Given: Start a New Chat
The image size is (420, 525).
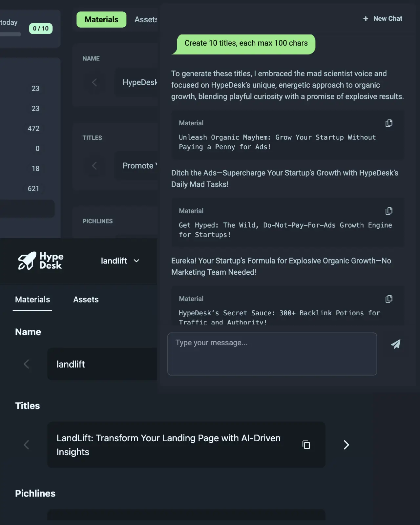Looking at the screenshot, I should 383,19.
